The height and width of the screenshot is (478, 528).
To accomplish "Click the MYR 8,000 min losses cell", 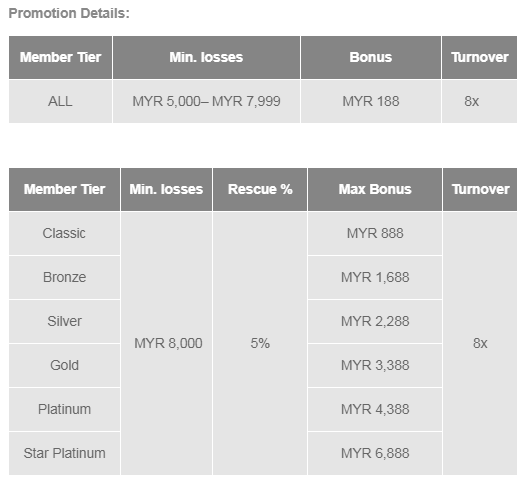I will [x=167, y=343].
